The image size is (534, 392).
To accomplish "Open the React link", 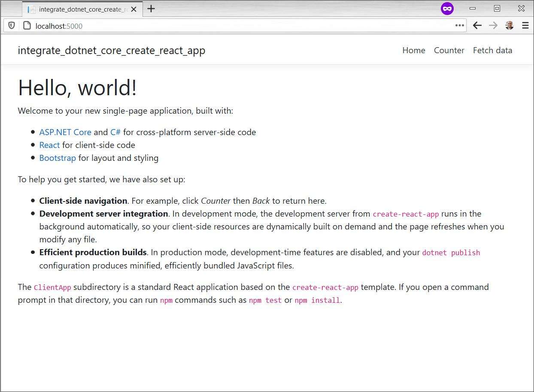I will tap(49, 145).
